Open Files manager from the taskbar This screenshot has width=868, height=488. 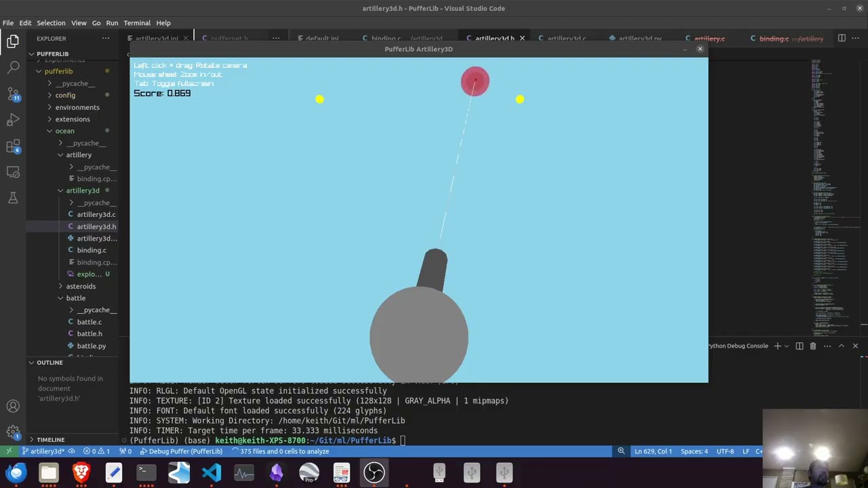point(49,472)
